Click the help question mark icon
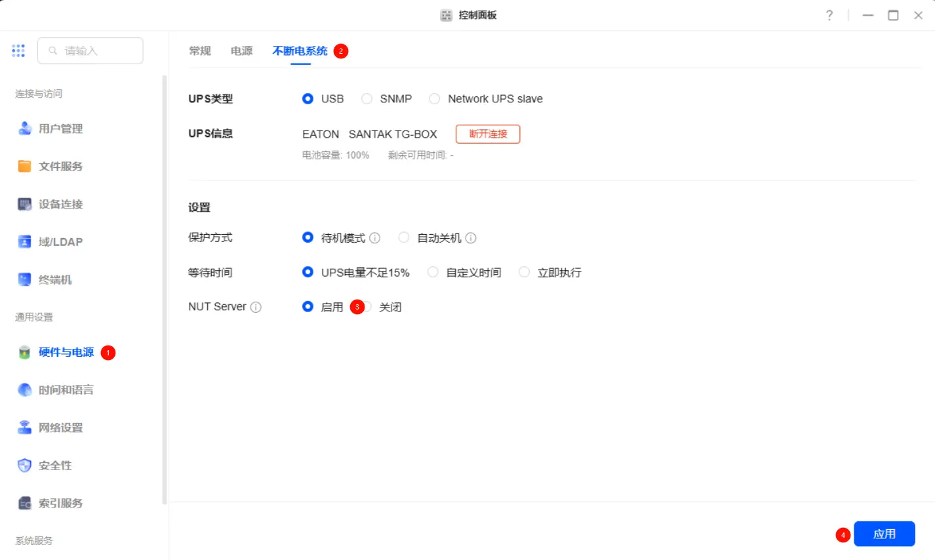The width and height of the screenshot is (935, 560). tap(829, 15)
